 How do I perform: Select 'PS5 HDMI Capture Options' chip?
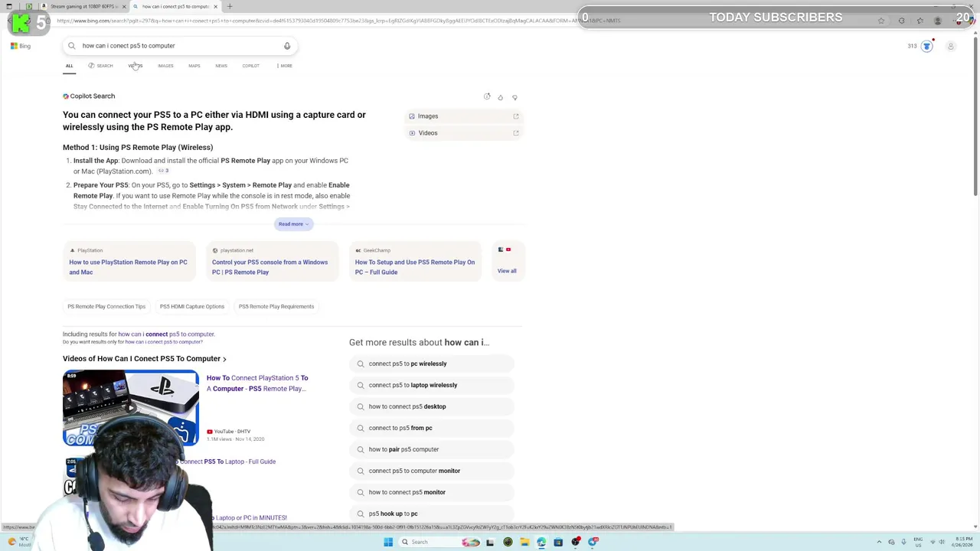pyautogui.click(x=192, y=307)
